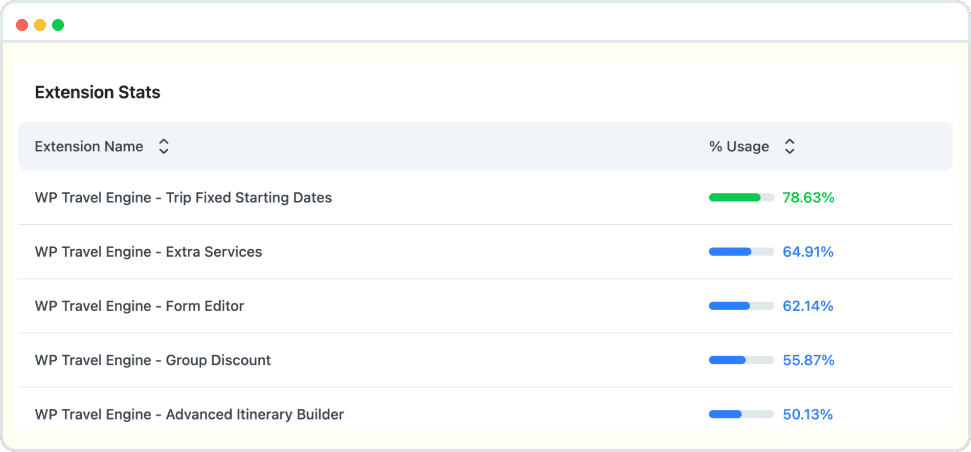
Task: Click the green 78.63% usage bar
Action: coord(741,198)
